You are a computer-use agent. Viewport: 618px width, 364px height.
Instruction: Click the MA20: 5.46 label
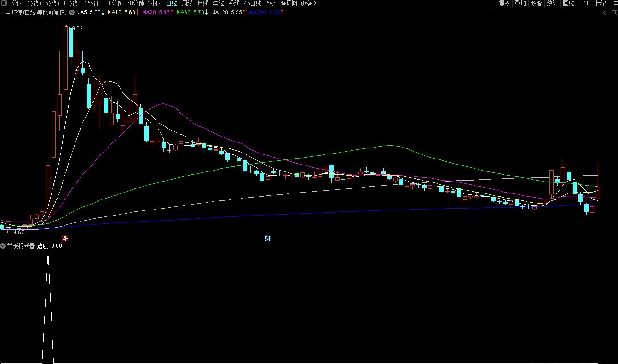point(156,13)
